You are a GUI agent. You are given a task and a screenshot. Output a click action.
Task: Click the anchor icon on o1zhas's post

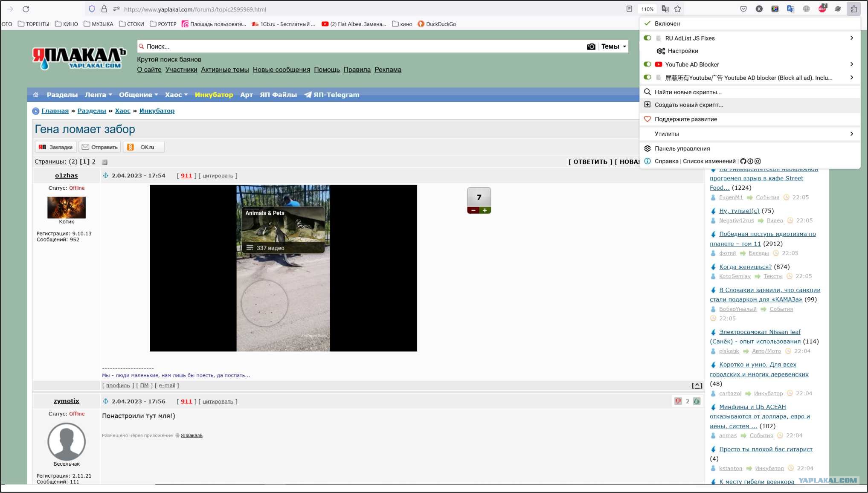point(106,175)
